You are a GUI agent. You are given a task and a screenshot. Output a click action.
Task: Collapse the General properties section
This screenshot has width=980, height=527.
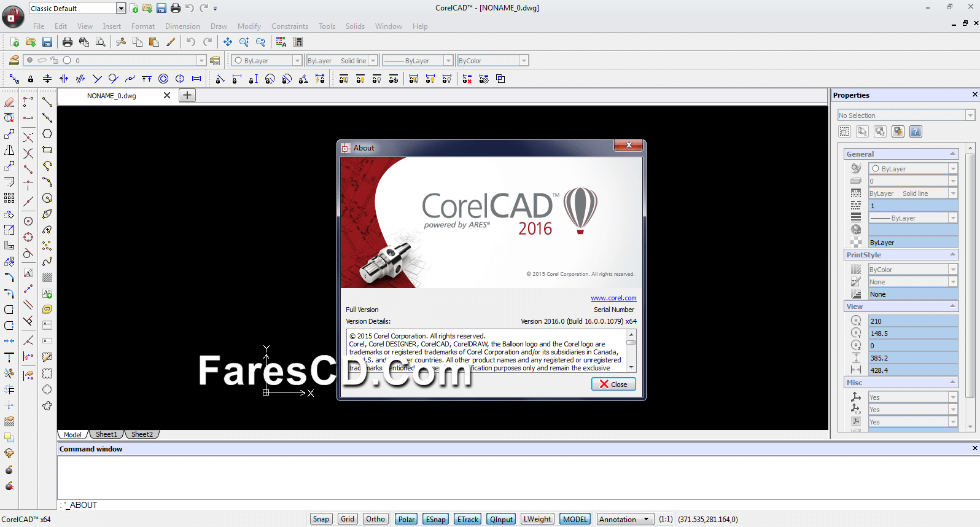952,154
